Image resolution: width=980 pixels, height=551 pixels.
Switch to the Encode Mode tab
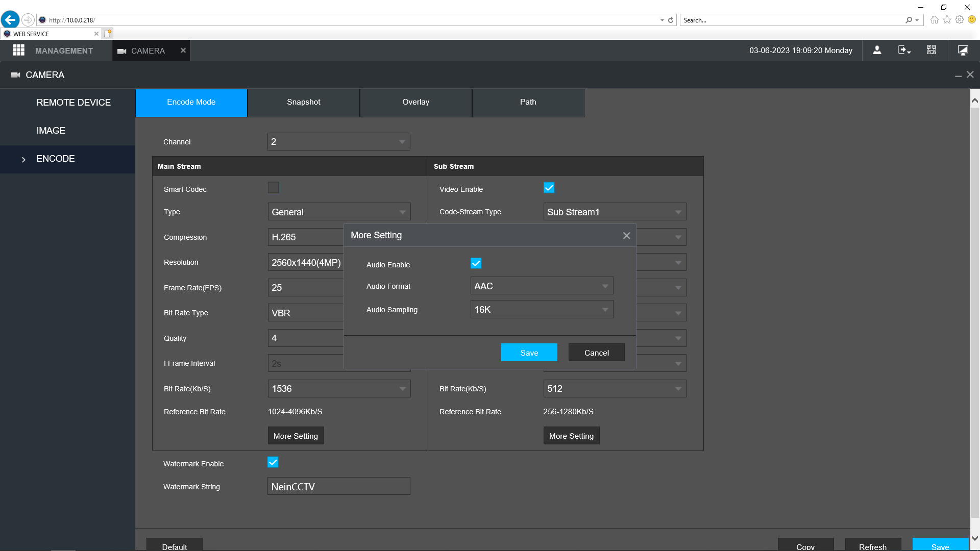click(191, 103)
